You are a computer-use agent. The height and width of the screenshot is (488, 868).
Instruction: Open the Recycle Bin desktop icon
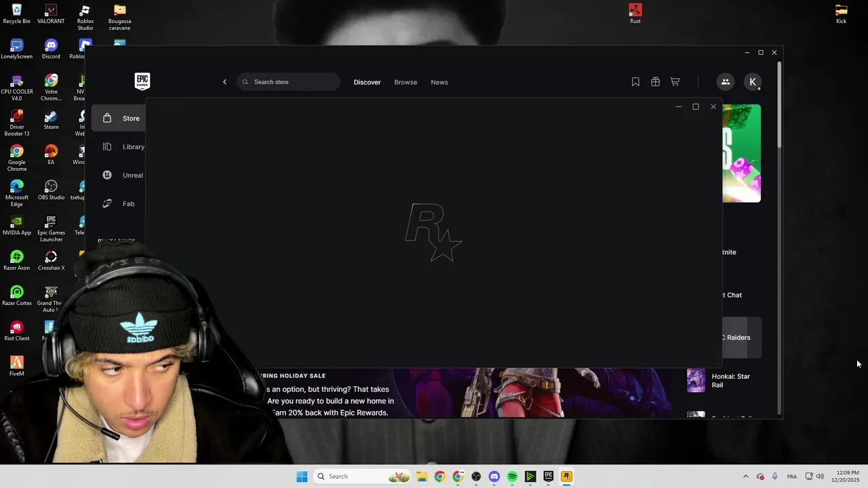click(16, 14)
